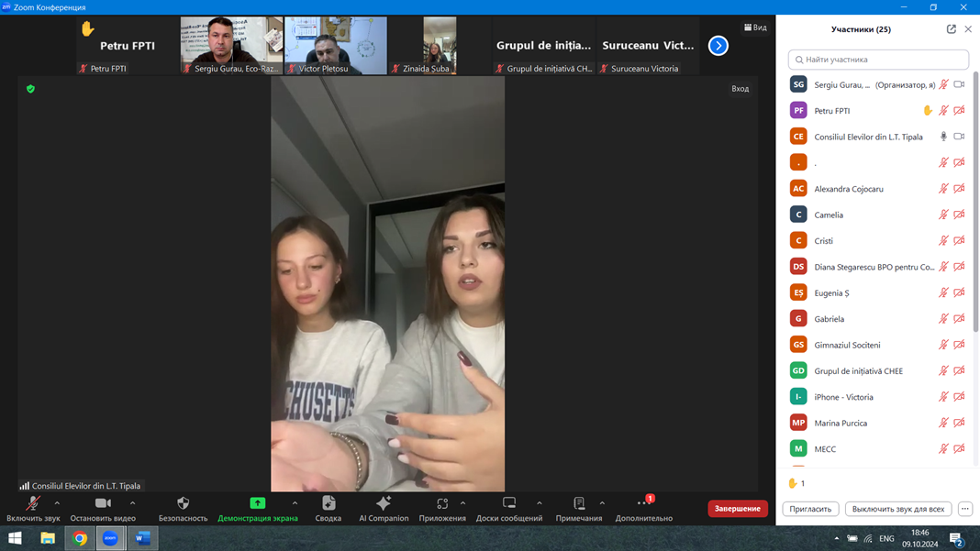The height and width of the screenshot is (551, 980).
Task: Start Демонстрация экрана screen sharing
Action: 258,503
